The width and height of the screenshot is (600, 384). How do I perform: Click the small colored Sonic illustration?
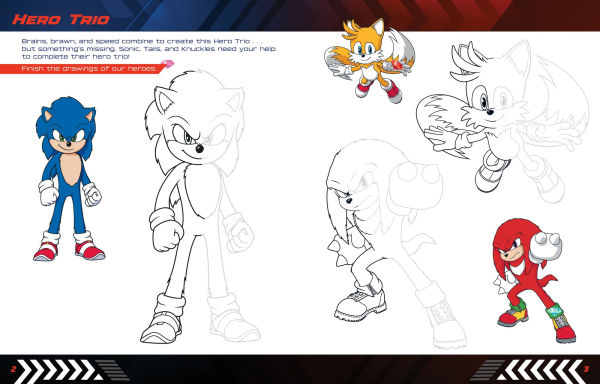[x=68, y=179]
